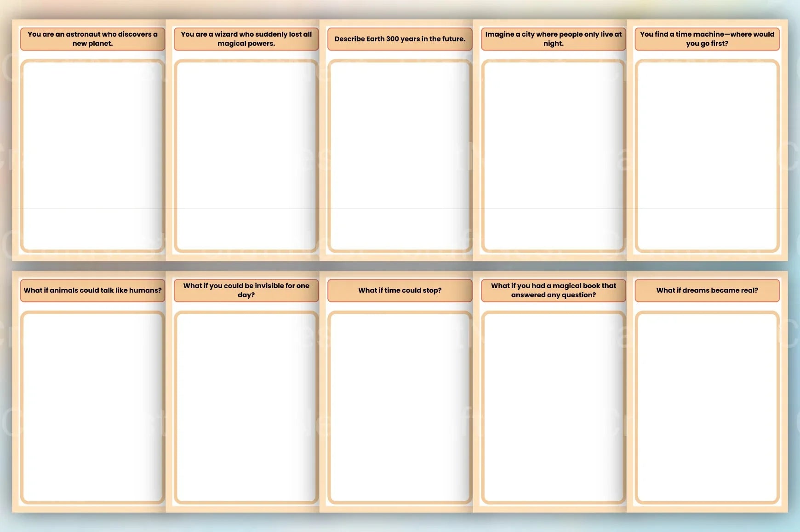
Task: Click writing box under magical book prompt
Action: (553, 407)
